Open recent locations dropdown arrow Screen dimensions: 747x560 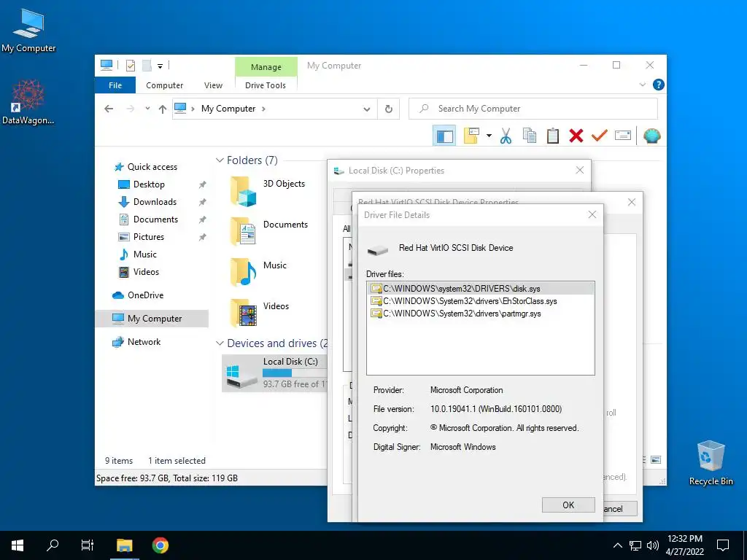click(x=147, y=109)
